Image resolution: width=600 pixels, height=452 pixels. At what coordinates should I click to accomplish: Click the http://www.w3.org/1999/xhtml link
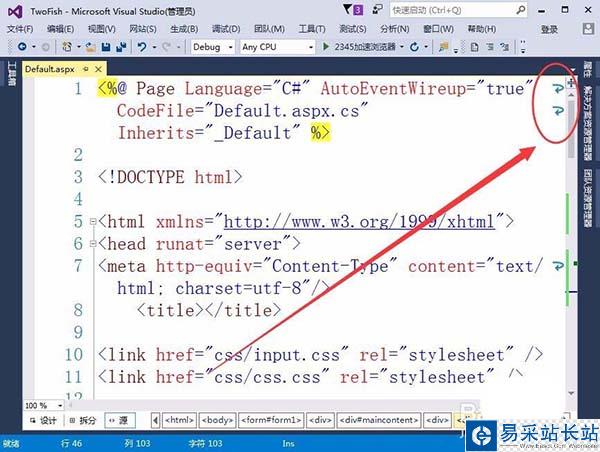click(359, 222)
